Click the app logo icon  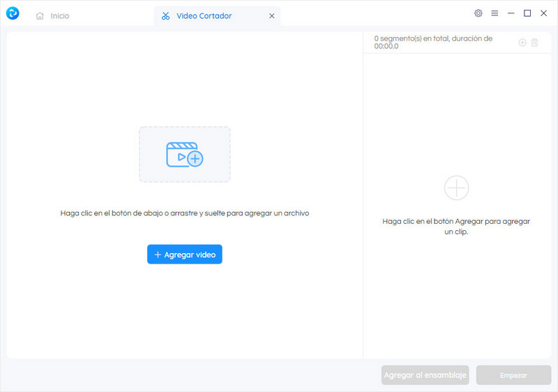tap(13, 13)
